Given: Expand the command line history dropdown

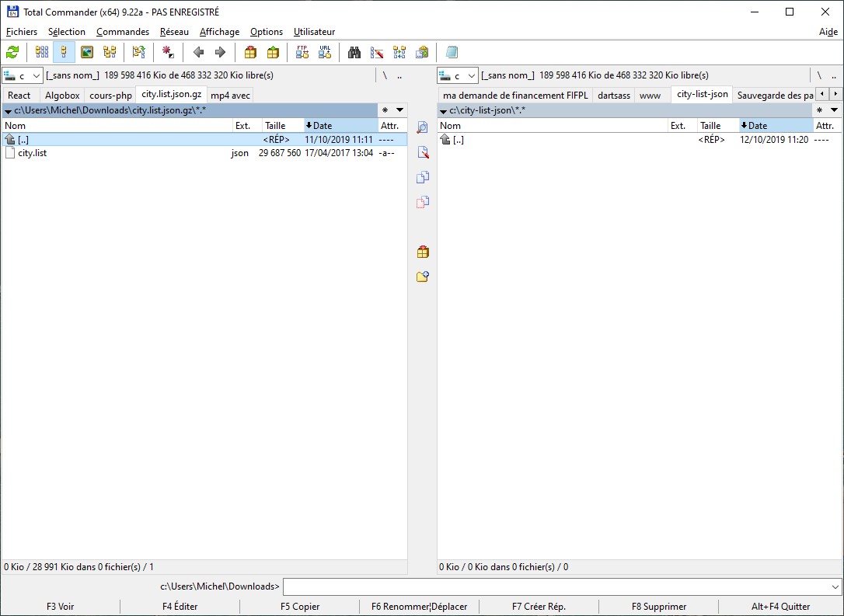Looking at the screenshot, I should click(835, 586).
